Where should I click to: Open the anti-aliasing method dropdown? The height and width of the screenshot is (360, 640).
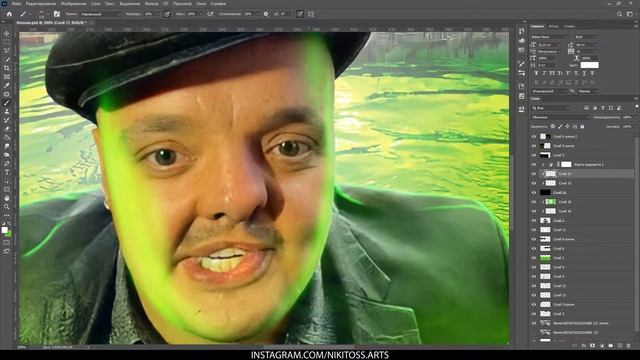point(588,91)
